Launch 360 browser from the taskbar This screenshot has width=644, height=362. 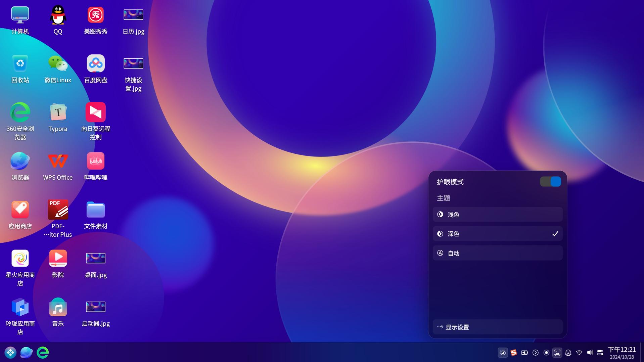pyautogui.click(x=43, y=353)
